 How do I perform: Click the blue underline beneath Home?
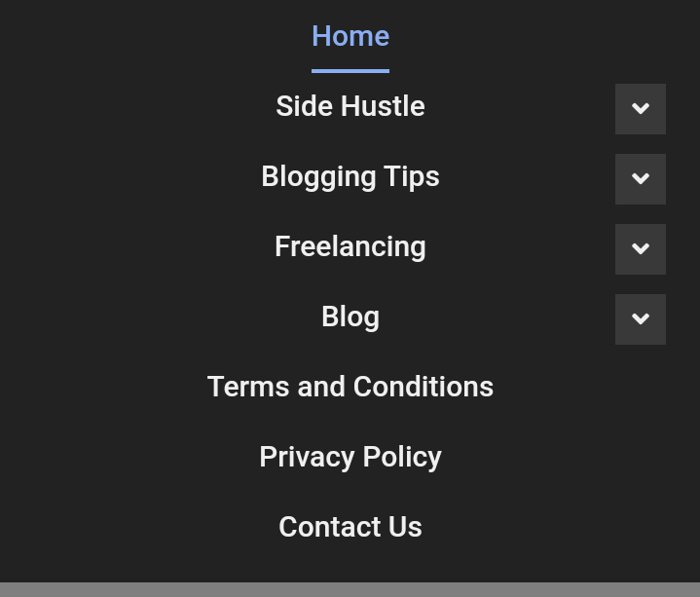click(350, 70)
